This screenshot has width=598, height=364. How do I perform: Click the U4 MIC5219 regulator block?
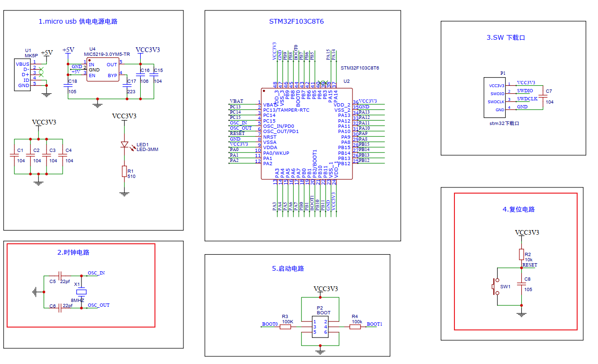coord(102,70)
